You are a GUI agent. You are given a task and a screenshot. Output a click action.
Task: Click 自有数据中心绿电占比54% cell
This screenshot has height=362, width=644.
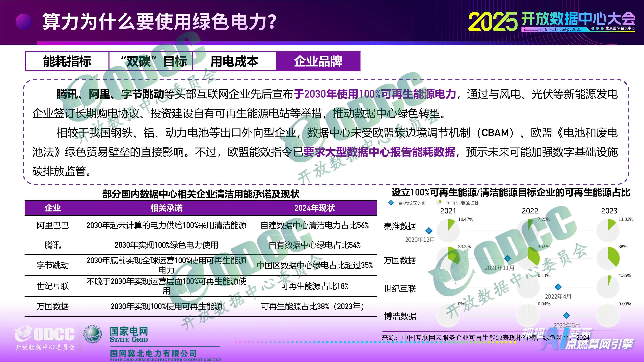tap(314, 245)
